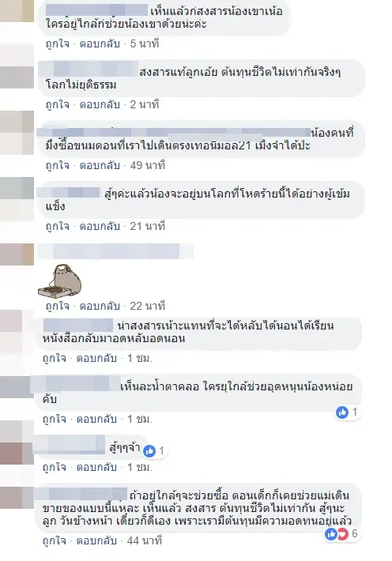View the like and love reactions with count 6
The width and height of the screenshot is (392, 561).
(x=341, y=534)
